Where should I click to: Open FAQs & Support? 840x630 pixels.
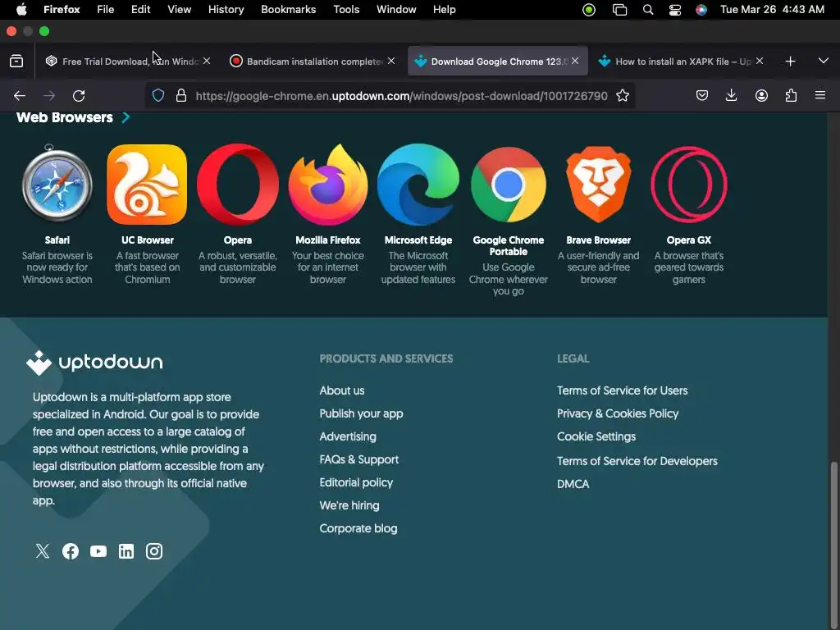[359, 459]
